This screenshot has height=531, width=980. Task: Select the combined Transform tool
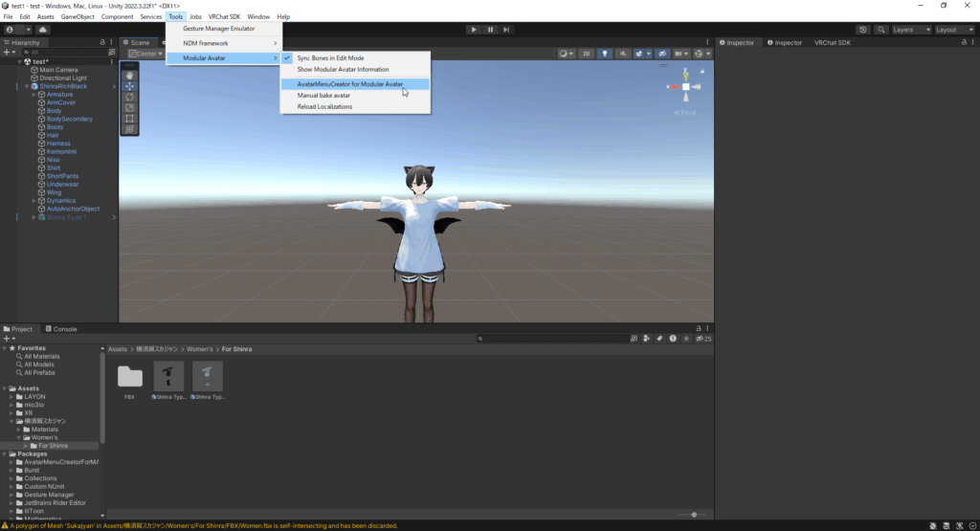pyautogui.click(x=129, y=129)
